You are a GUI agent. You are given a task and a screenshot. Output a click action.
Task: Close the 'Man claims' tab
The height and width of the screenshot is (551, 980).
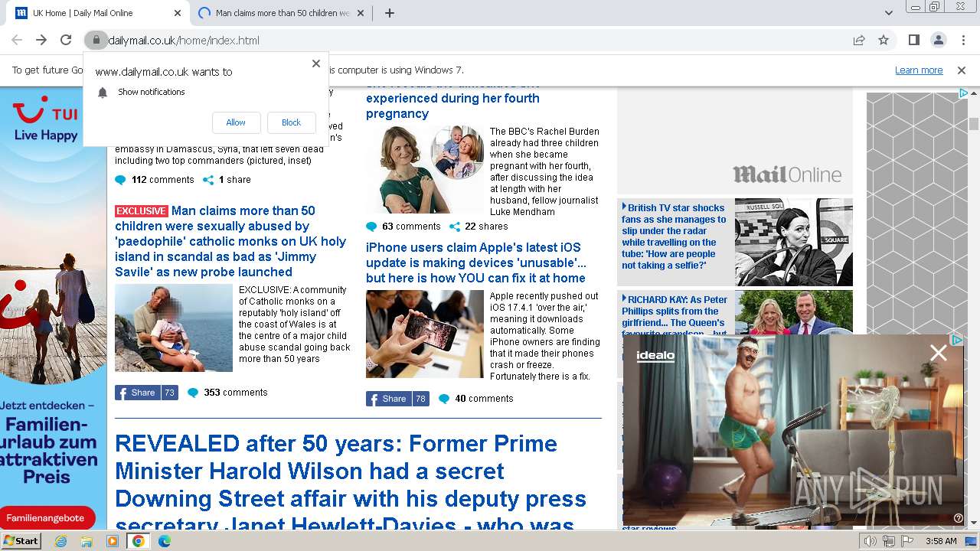[x=361, y=13]
